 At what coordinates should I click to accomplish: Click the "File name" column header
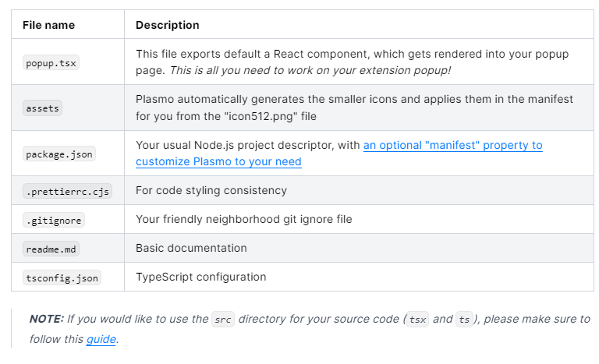[48, 25]
